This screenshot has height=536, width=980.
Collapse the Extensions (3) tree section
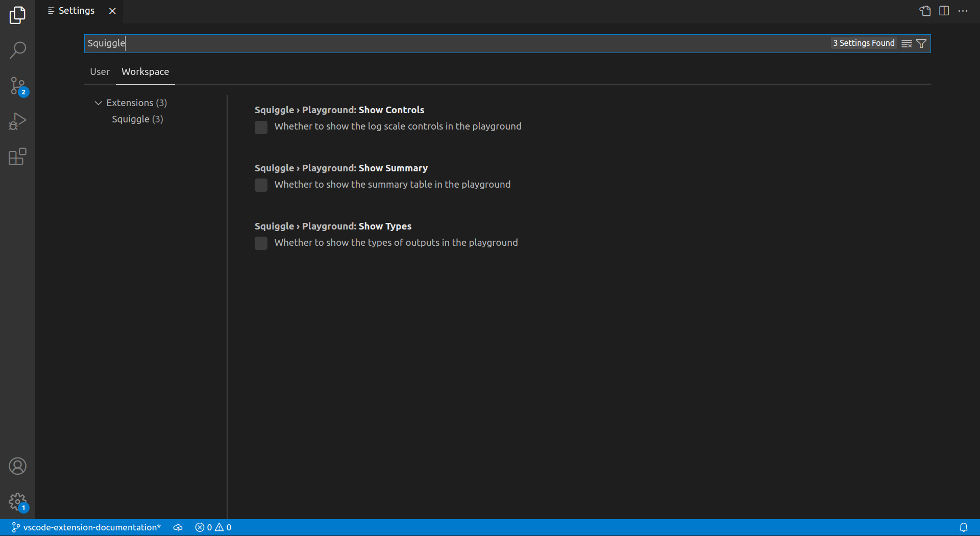(99, 103)
